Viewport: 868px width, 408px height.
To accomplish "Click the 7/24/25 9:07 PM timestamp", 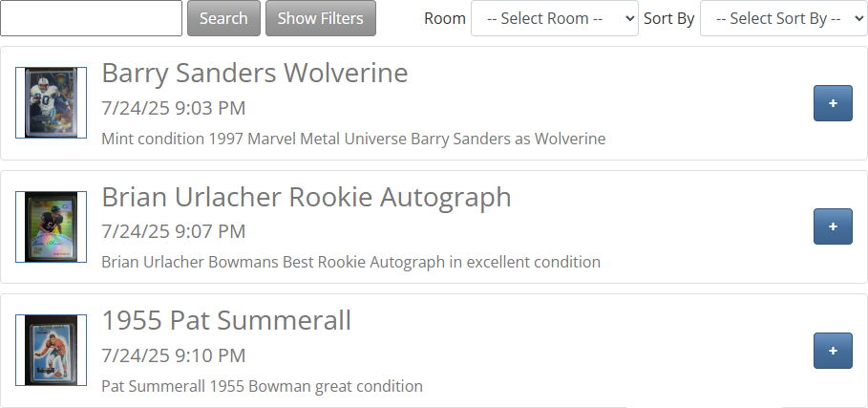I will pos(173,231).
